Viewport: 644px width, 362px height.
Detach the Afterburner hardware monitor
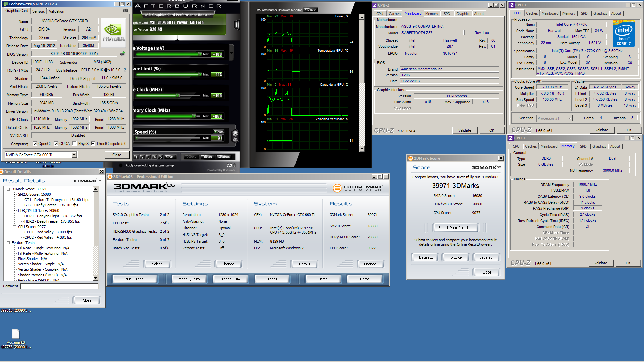point(310,10)
